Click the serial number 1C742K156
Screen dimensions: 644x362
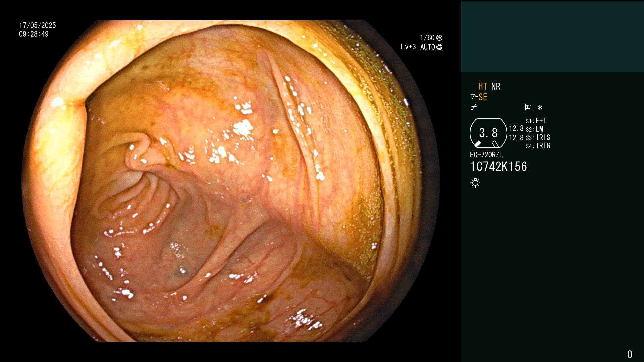(498, 167)
